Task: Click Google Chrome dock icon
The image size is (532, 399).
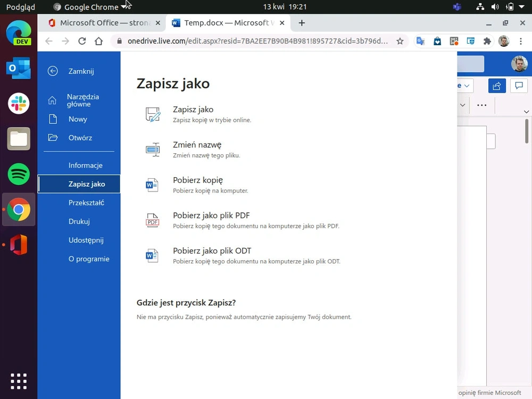Action: (x=19, y=210)
